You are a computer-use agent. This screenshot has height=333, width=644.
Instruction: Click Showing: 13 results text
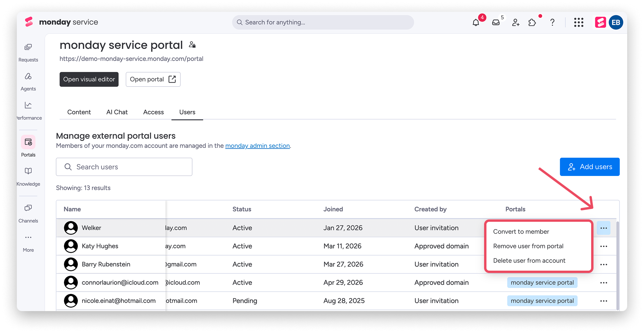tap(83, 188)
